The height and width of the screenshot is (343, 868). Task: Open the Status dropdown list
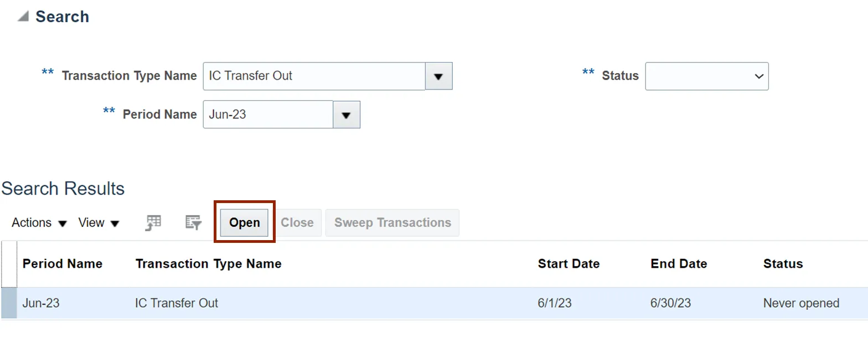[707, 76]
